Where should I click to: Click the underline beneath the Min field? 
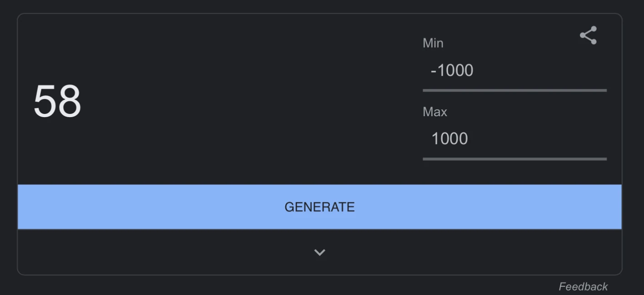point(514,90)
